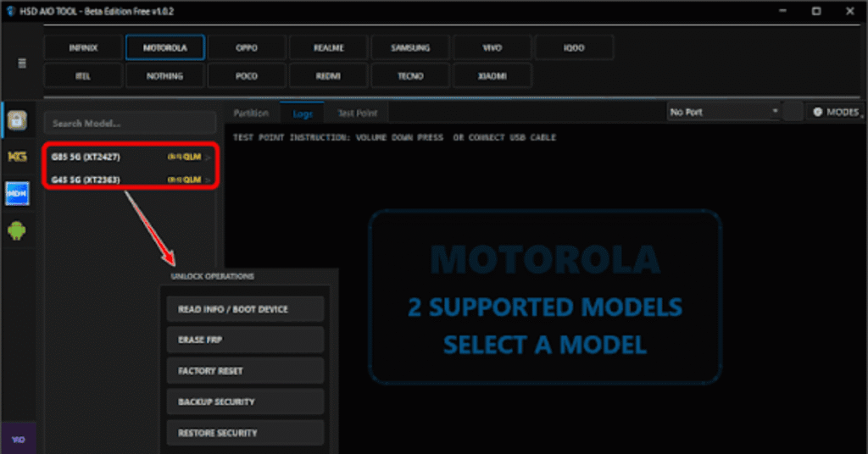
Task: Select the INFINIX brand button
Action: [x=83, y=48]
